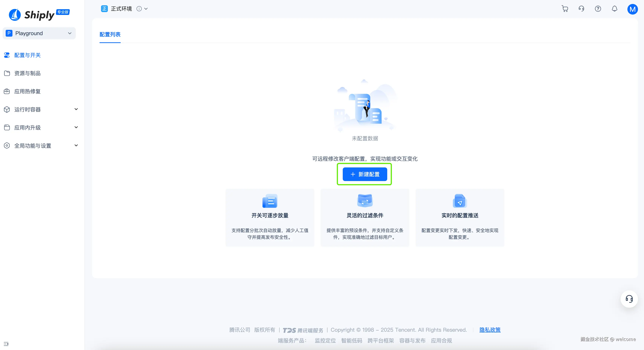Image resolution: width=644 pixels, height=350 pixels.
Task: Collapse sidebar using bottom-left icon
Action: 6,344
